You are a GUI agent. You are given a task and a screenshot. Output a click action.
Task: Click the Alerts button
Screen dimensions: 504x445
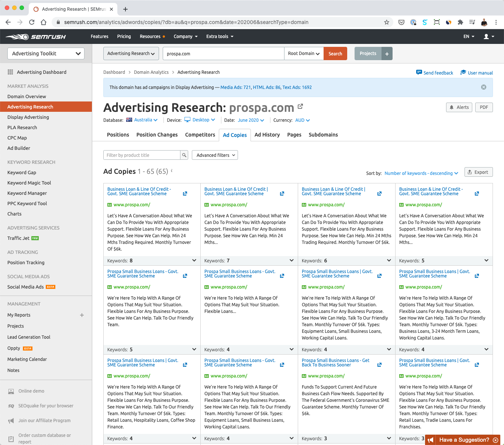pyautogui.click(x=459, y=107)
